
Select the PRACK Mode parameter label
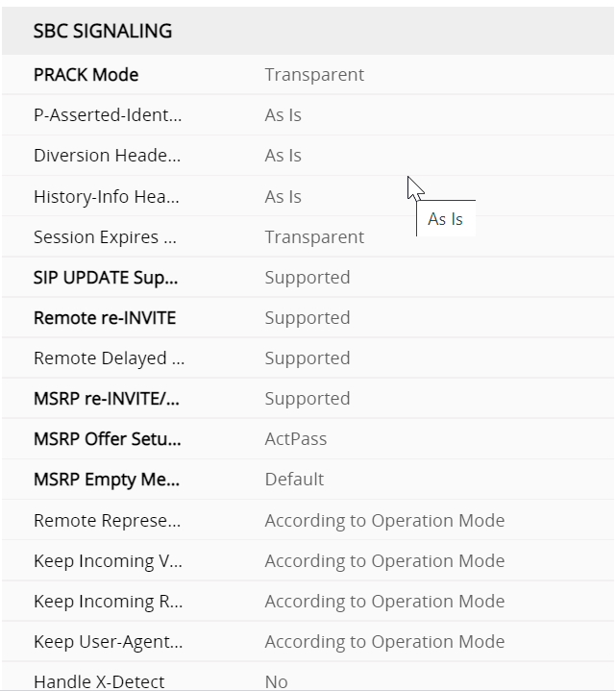coord(86,75)
